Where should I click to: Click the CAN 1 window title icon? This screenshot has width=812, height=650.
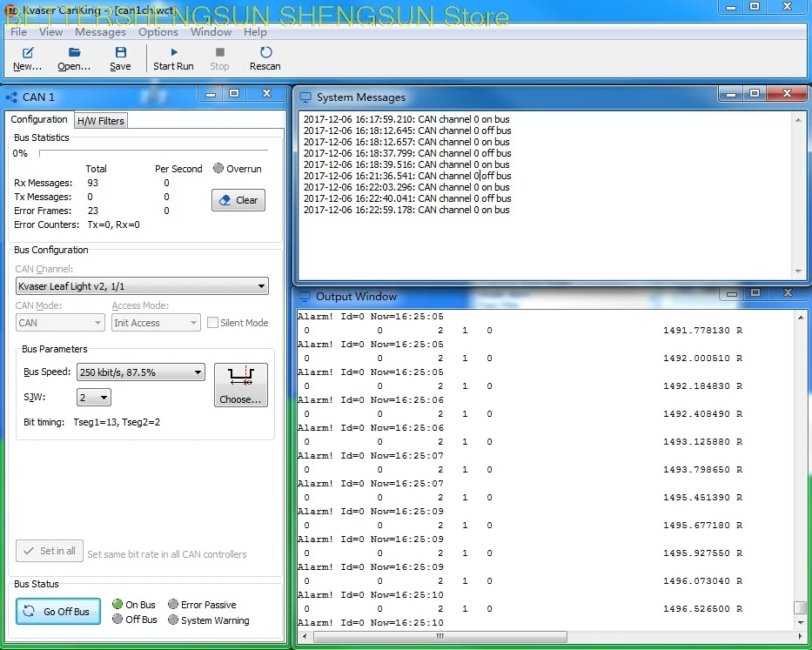click(11, 97)
